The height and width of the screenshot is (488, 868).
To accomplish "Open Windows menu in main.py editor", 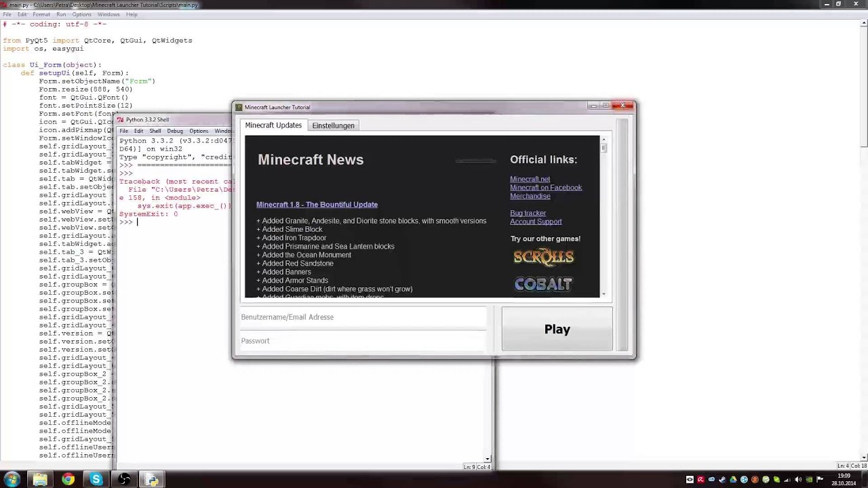I will point(108,14).
